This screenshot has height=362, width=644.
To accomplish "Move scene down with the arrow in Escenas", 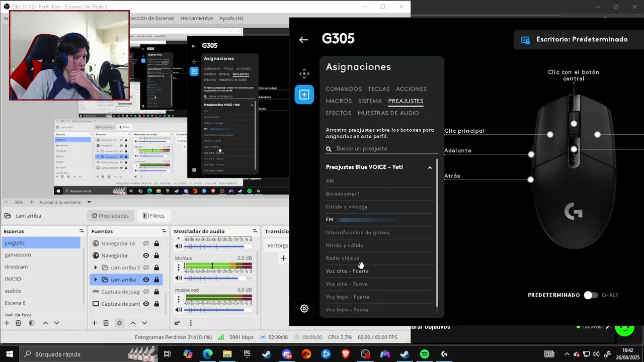I will point(56,323).
